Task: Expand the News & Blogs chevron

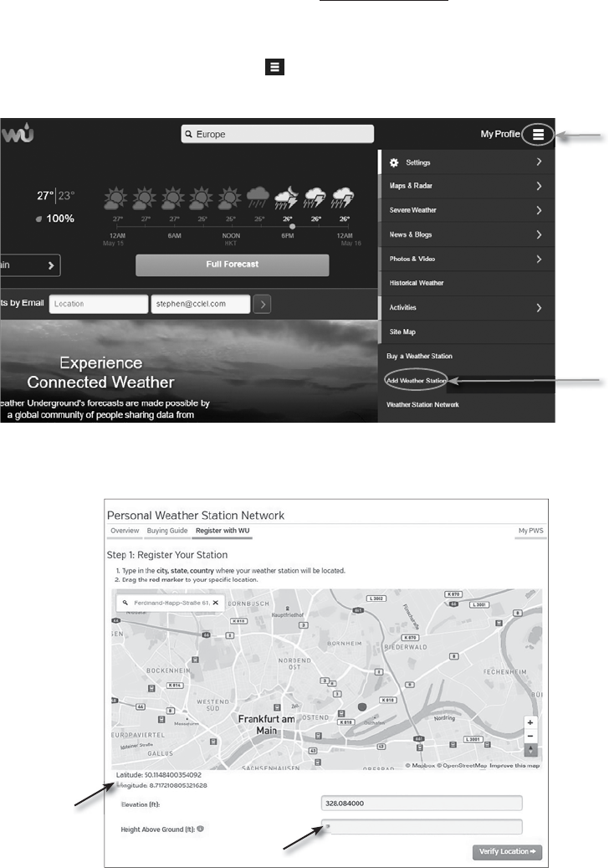Action: click(539, 234)
